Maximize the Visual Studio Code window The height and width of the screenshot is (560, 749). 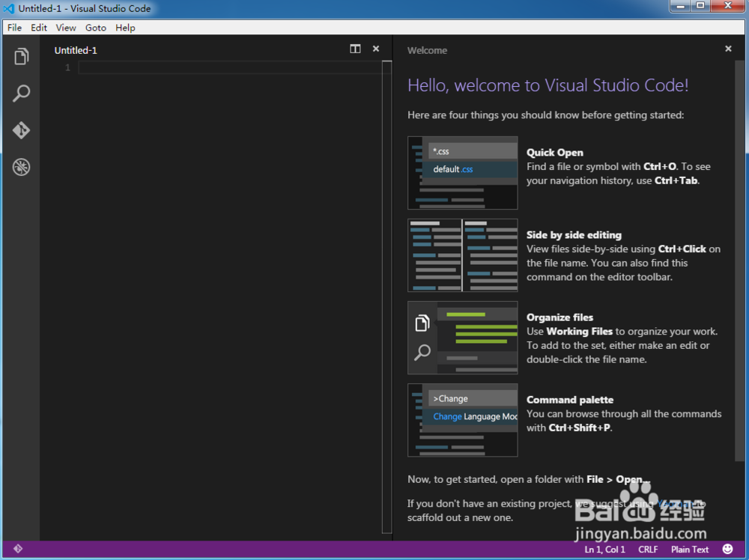coord(701,6)
